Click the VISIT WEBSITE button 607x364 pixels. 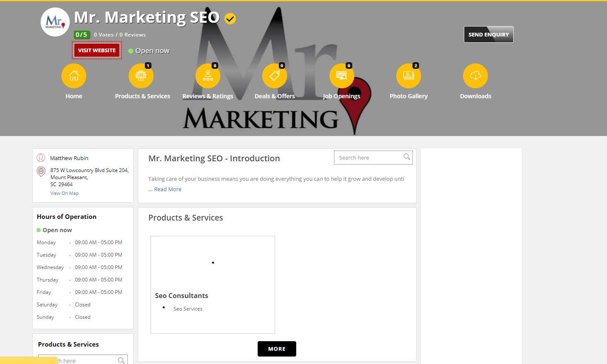97,50
